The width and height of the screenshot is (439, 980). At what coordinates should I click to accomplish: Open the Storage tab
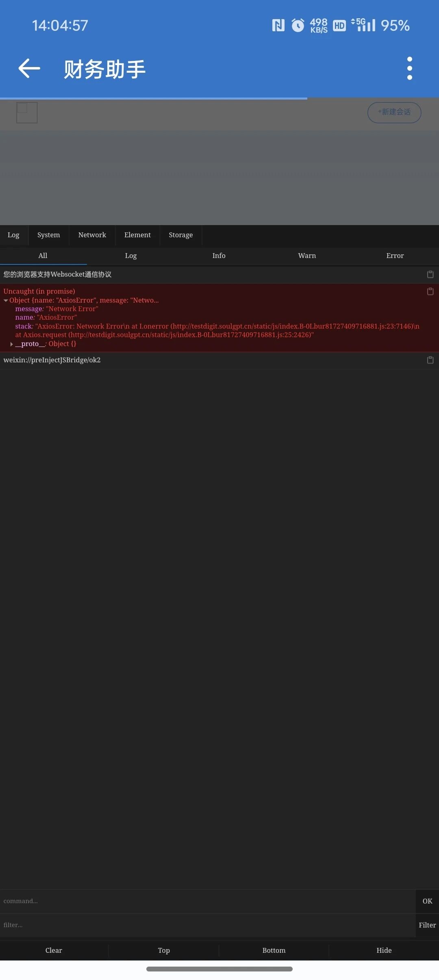181,235
